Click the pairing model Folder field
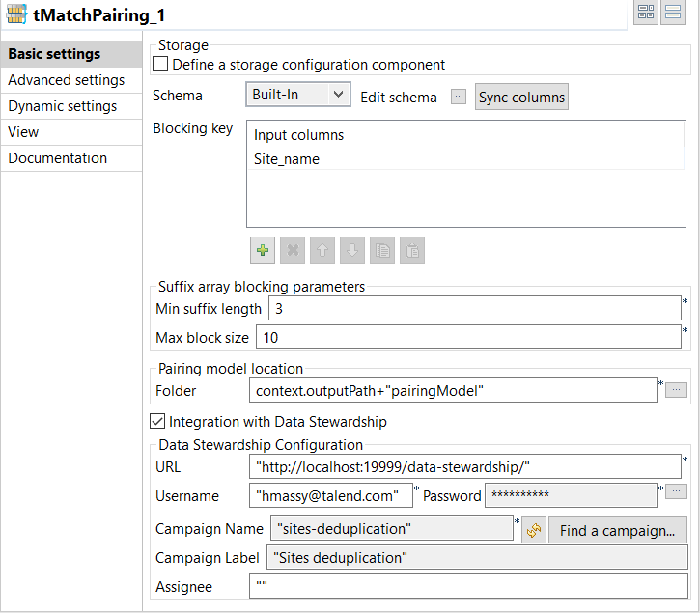The height and width of the screenshot is (613, 700). (453, 390)
